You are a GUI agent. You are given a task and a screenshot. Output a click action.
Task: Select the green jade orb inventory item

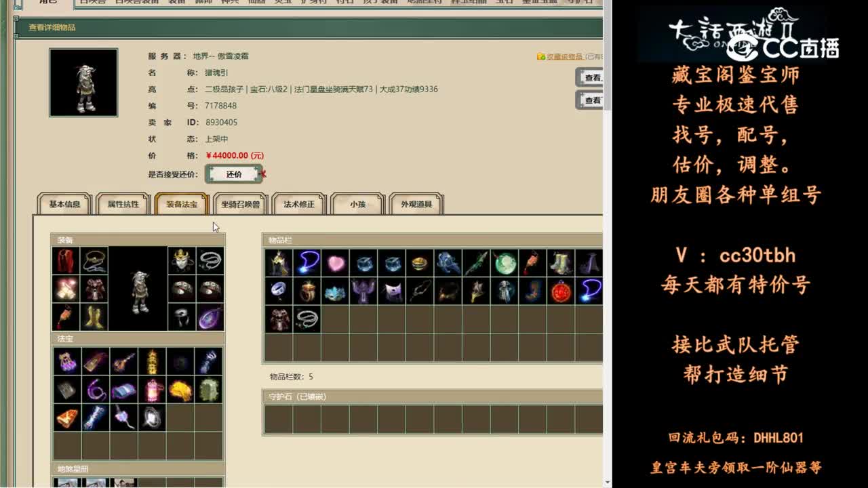pos(505,263)
